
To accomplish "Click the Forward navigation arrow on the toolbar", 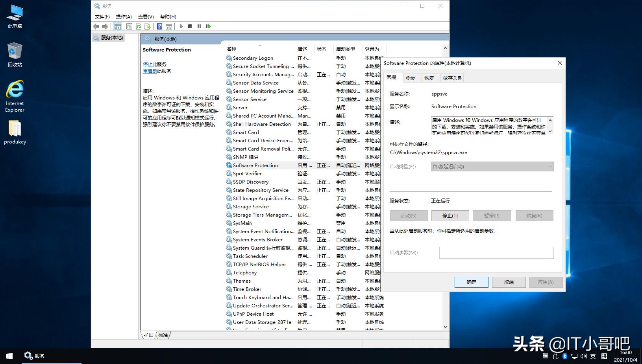I will coord(105,26).
